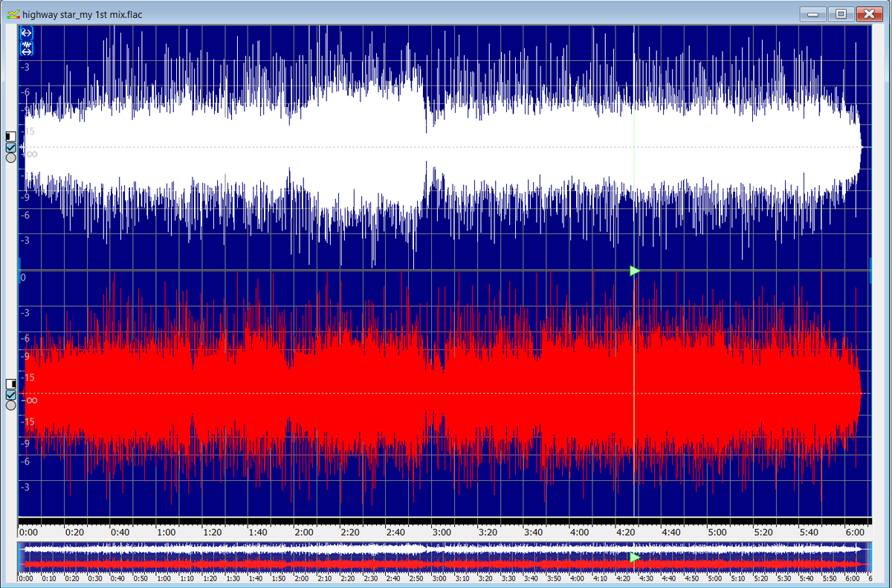This screenshot has height=588, width=892.
Task: Uncheck the red channel's enable checkbox
Action: point(10,395)
